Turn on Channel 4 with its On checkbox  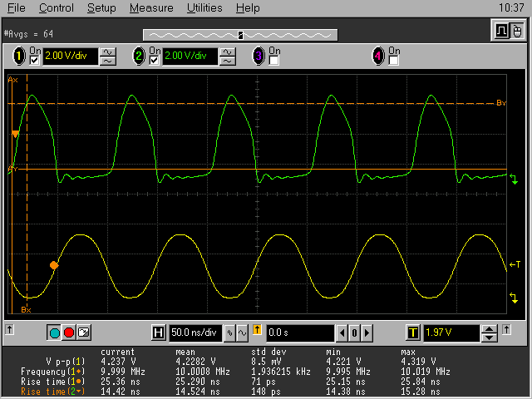tap(394, 61)
